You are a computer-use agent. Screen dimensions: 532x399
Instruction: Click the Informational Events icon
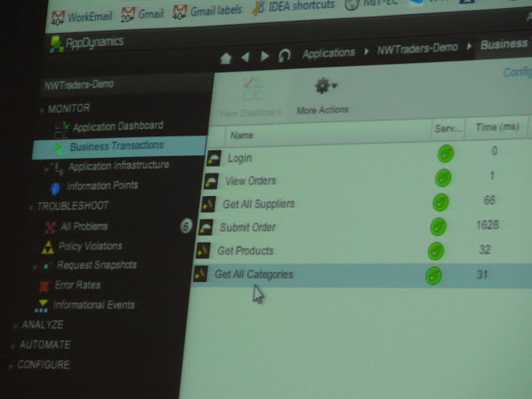(42, 306)
